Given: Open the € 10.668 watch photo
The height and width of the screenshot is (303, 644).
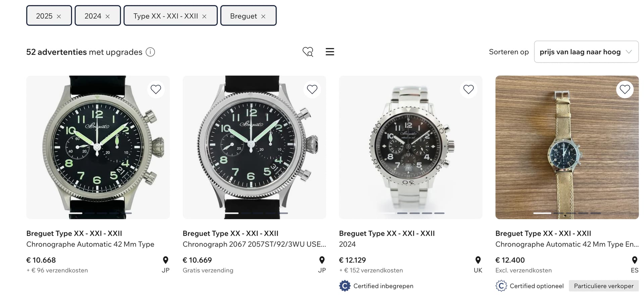Looking at the screenshot, I should point(98,147).
